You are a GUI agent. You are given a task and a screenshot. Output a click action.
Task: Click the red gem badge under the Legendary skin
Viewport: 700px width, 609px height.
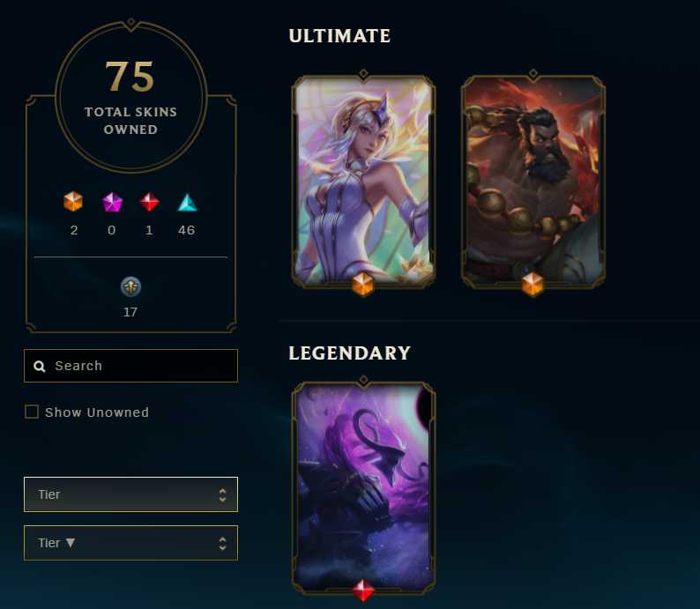pyautogui.click(x=363, y=590)
